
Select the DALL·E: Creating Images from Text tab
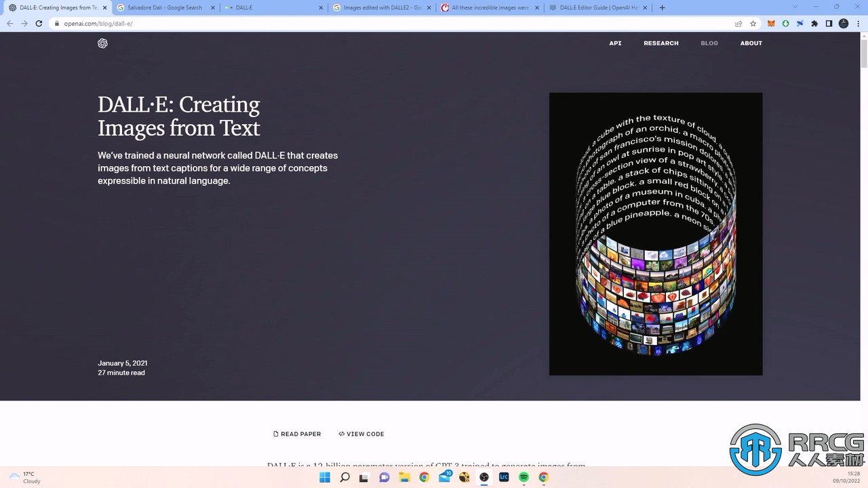58,7
